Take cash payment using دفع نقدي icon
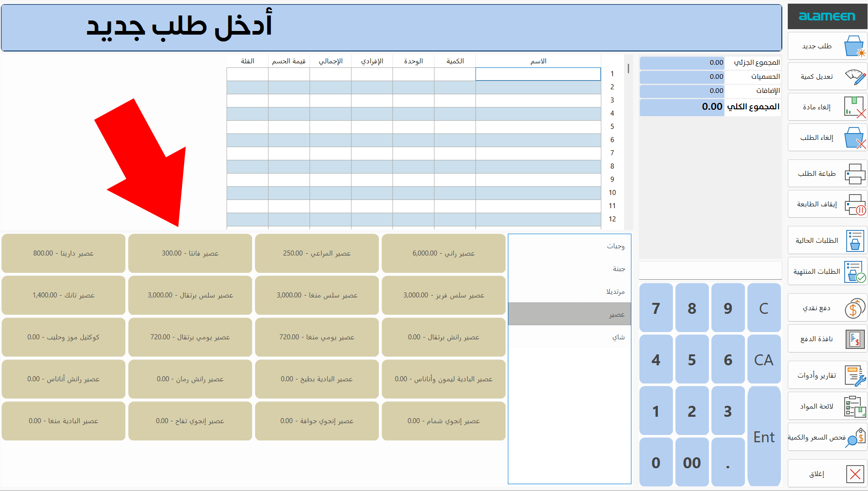Screen dimensions: 868x491 (855, 307)
